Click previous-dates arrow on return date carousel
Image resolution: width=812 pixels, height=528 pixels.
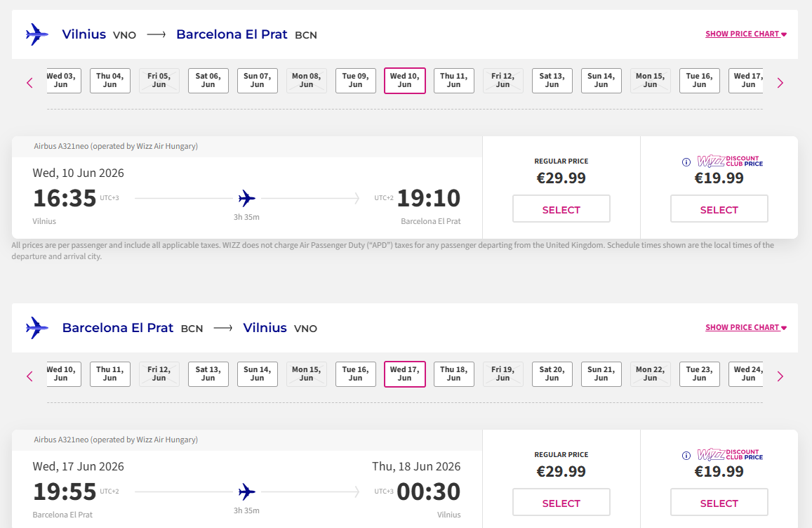[29, 376]
